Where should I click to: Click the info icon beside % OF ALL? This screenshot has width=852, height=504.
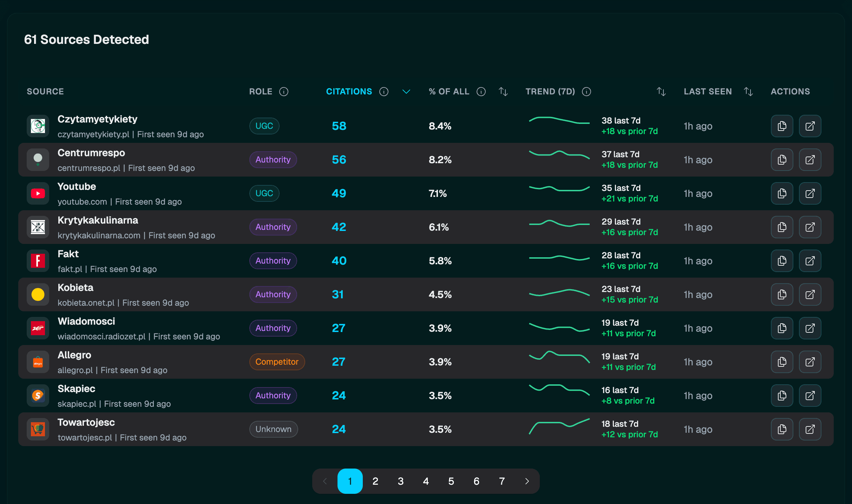(x=481, y=91)
